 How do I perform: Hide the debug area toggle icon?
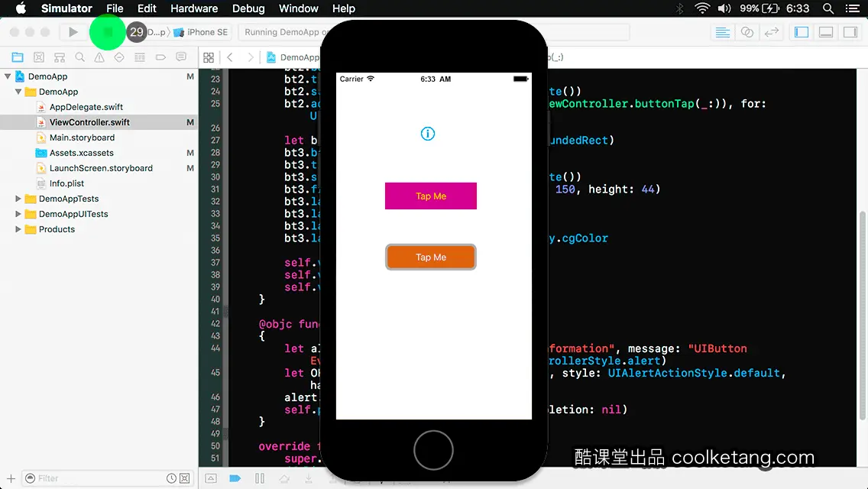[211, 478]
